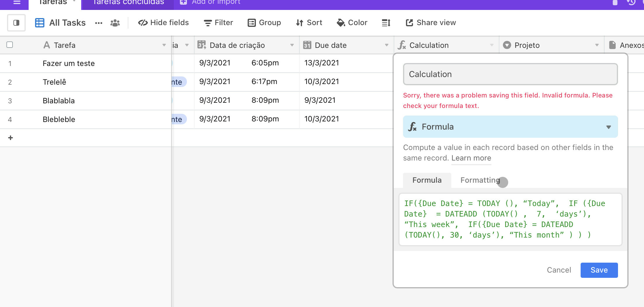Click the history clock icon at top right

(x=631, y=2)
